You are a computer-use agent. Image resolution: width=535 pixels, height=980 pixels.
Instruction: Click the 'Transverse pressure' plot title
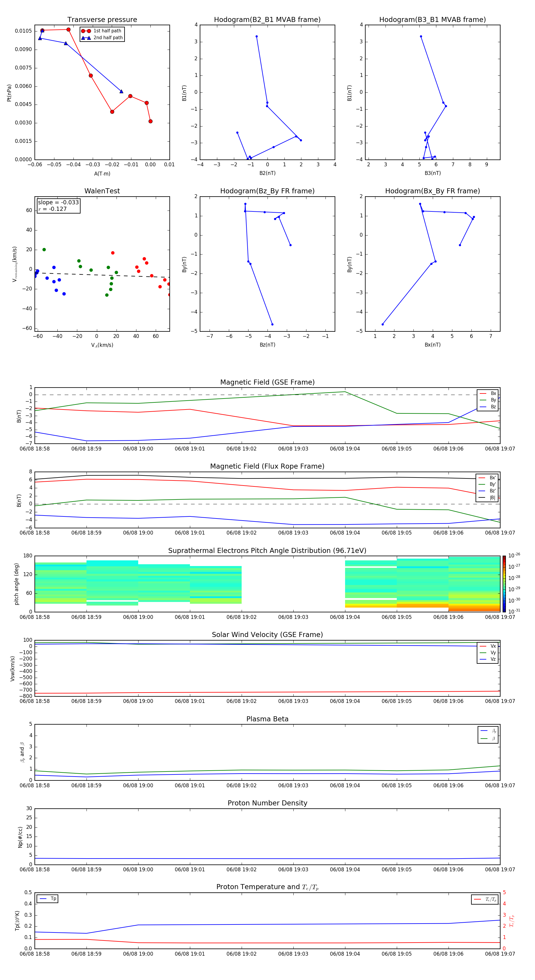102,20
